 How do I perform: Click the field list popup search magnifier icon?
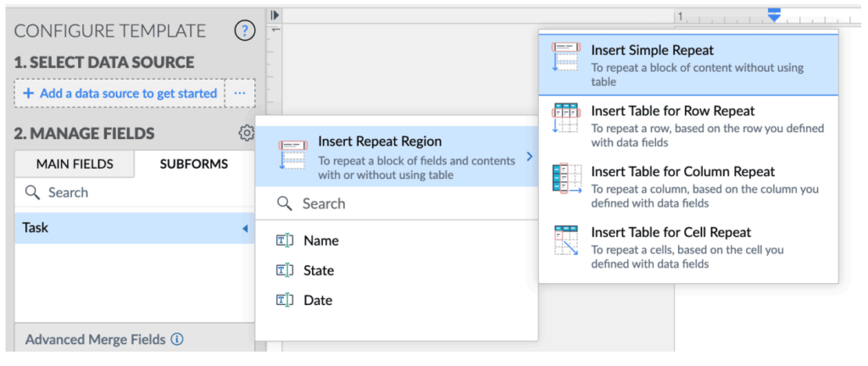pyautogui.click(x=285, y=203)
